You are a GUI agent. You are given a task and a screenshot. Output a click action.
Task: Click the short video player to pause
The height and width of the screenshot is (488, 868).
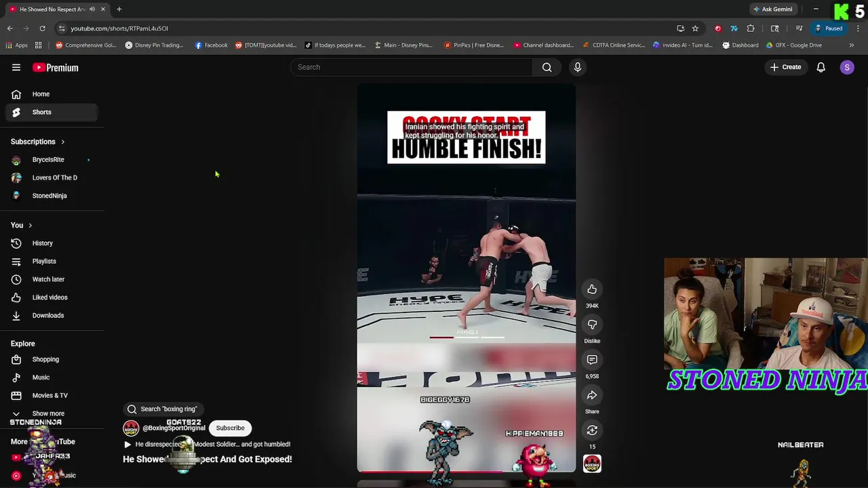pos(467,277)
